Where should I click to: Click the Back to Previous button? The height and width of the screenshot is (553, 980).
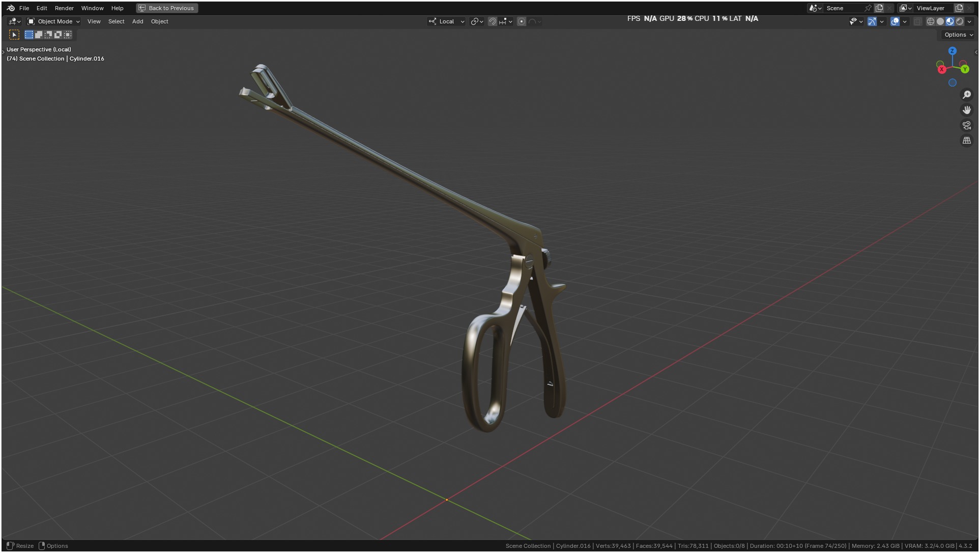pos(167,8)
